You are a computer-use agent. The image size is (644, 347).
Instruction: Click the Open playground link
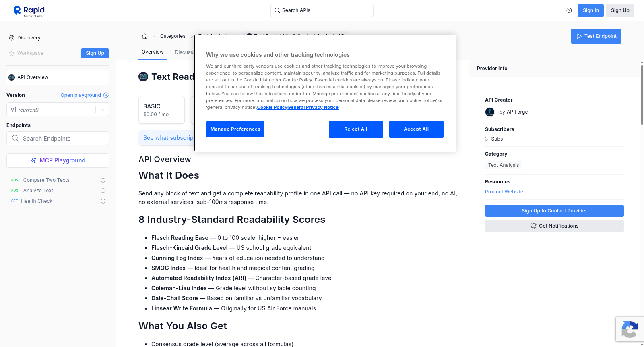(x=80, y=95)
